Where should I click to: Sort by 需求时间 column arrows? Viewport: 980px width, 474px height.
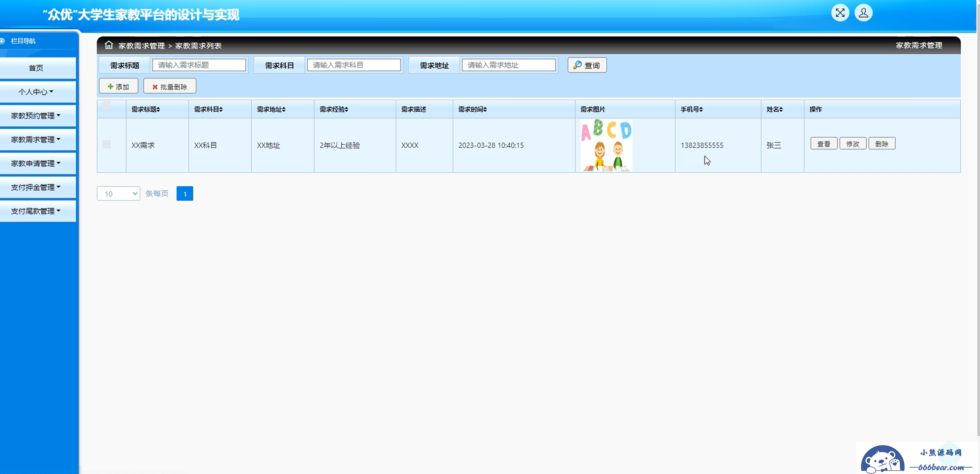485,110
